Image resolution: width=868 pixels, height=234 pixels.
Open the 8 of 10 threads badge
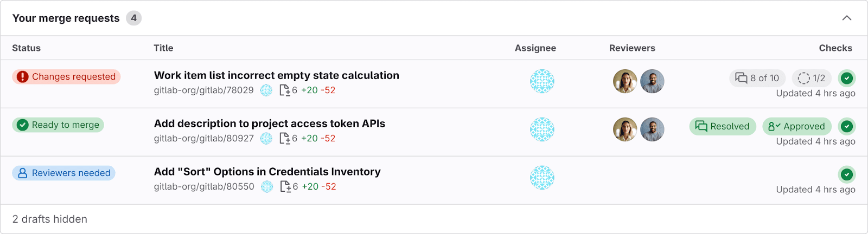click(757, 78)
